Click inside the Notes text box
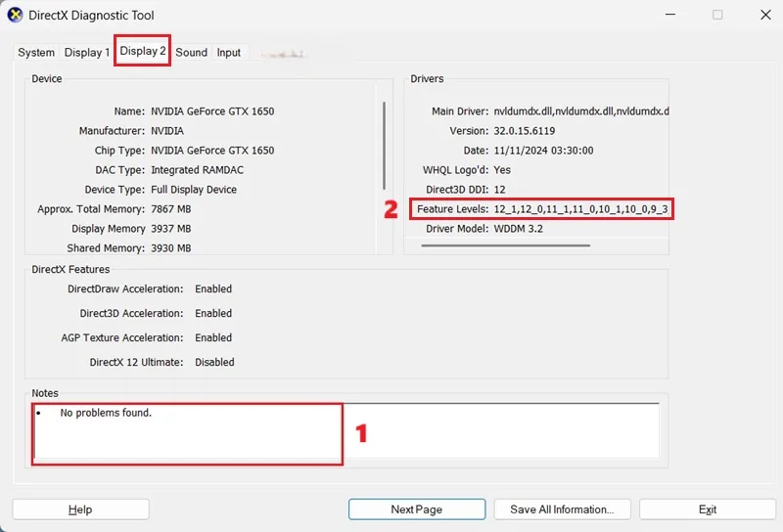783x532 pixels. pos(345,430)
